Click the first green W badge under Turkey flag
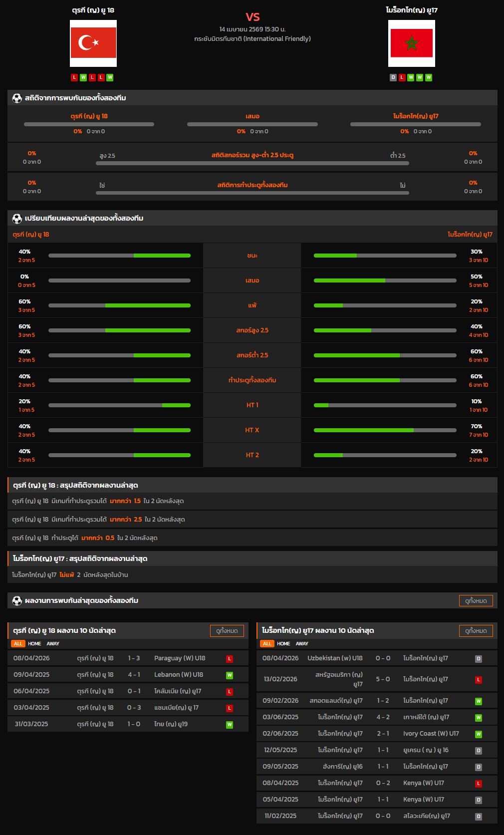The image size is (504, 835). tap(83, 77)
